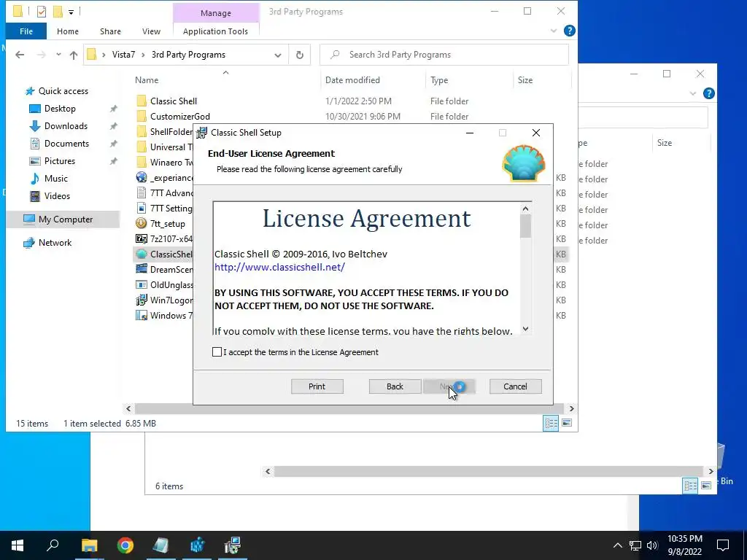The height and width of the screenshot is (560, 747).
Task: Launch Google Chrome from the taskbar
Action: tap(125, 545)
